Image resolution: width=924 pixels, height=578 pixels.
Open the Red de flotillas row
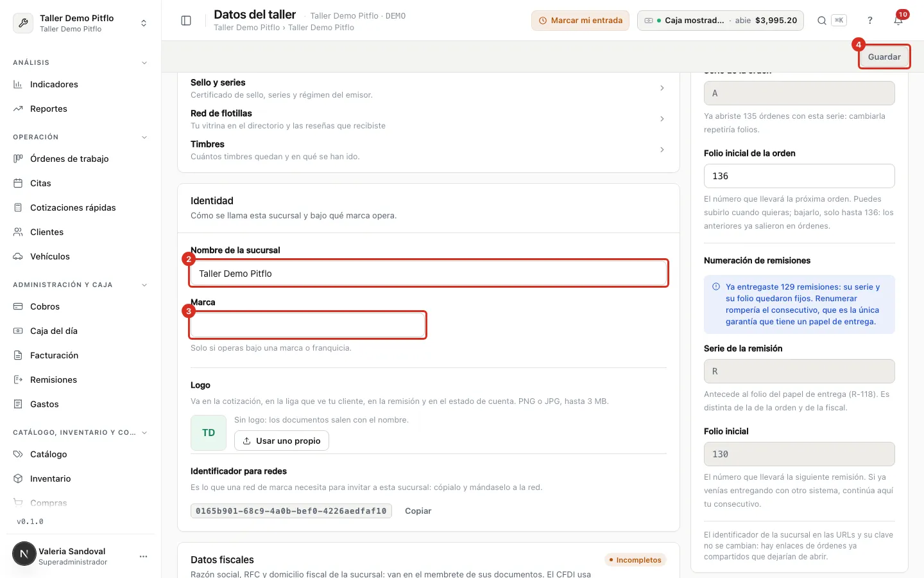[x=428, y=119]
